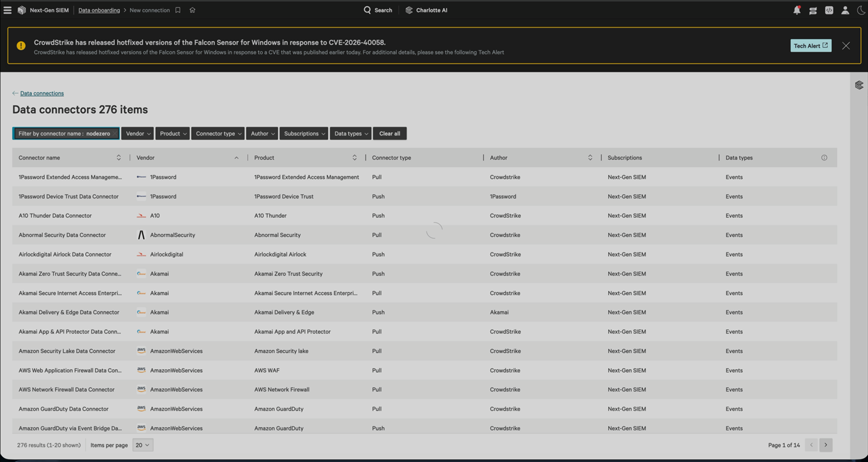Go back using the arrow beside Data connections
Image resolution: width=868 pixels, height=462 pixels.
[15, 93]
